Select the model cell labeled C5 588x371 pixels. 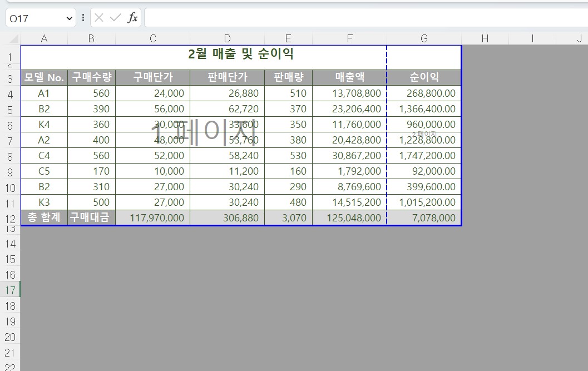pos(44,171)
